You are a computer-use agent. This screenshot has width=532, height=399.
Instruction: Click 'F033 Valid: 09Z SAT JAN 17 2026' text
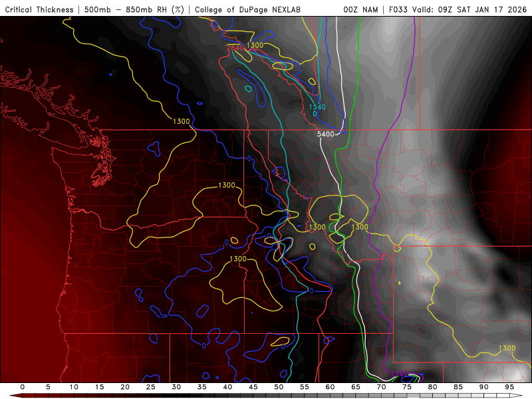click(x=458, y=9)
